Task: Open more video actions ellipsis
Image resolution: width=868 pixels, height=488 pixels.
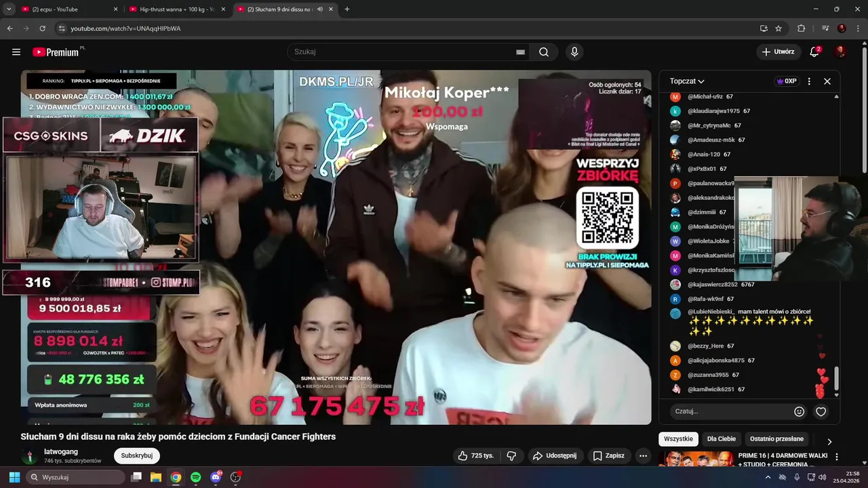Action: pos(643,455)
